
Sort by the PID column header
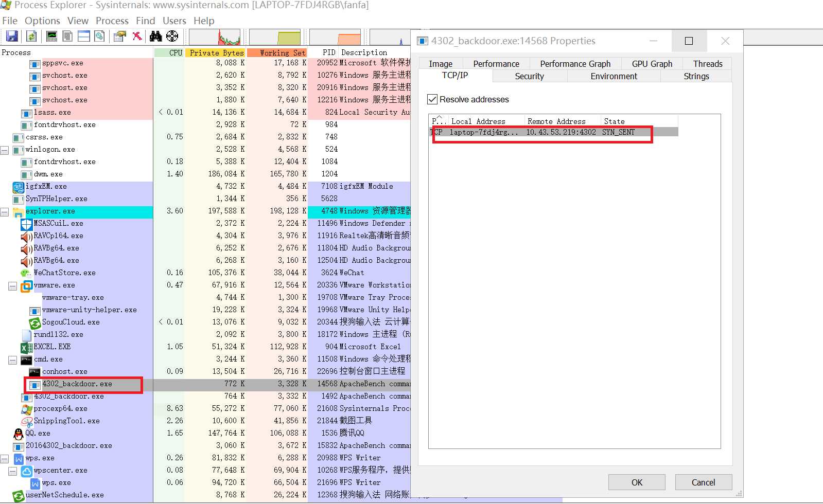[324, 52]
